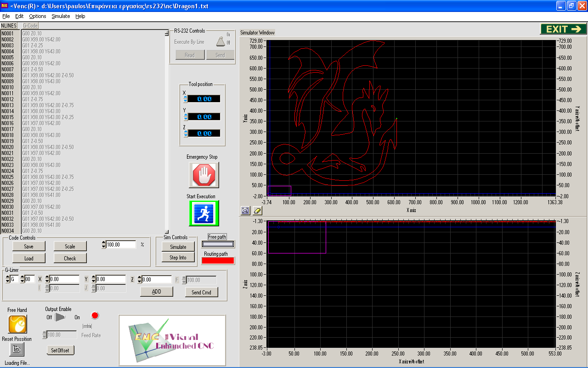Click the Read button in RS-232 Controls
The height and width of the screenshot is (368, 588).
pyautogui.click(x=190, y=55)
